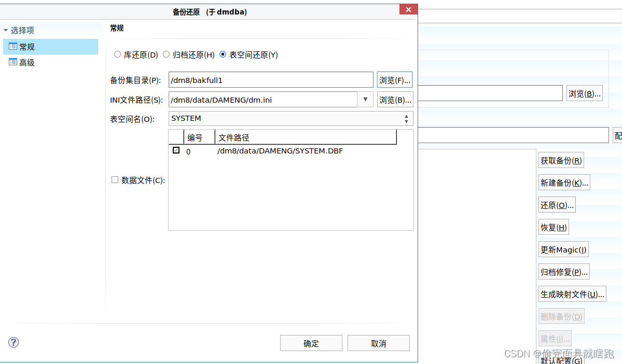This screenshot has height=364, width=622.
Task: Click 生成映射文件(U)... in the background window
Action: 572,294
